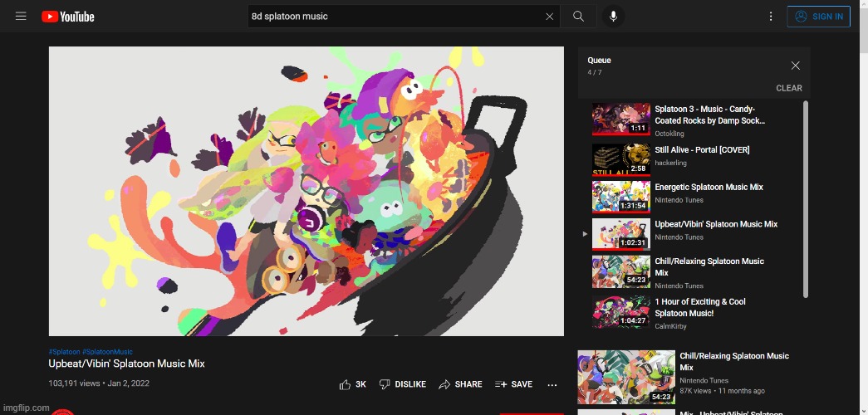Go to YouTube home via logo
Image resolution: width=868 pixels, height=415 pixels.
[x=67, y=17]
